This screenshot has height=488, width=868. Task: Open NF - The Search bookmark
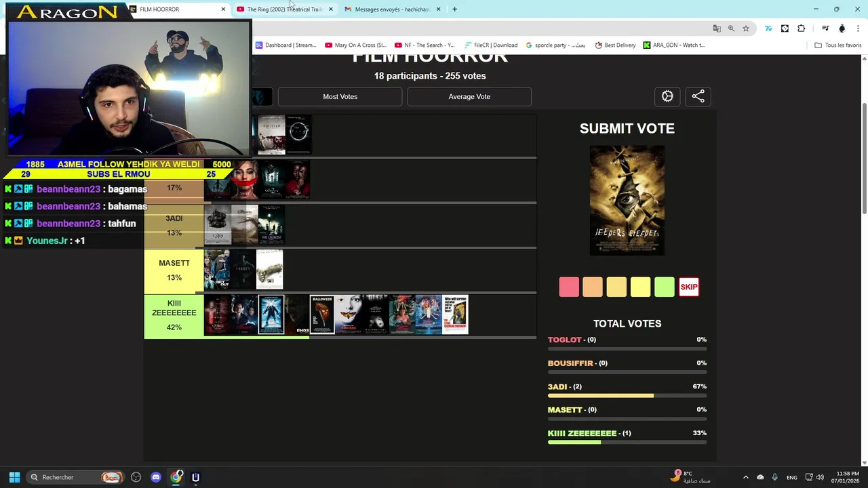click(425, 45)
